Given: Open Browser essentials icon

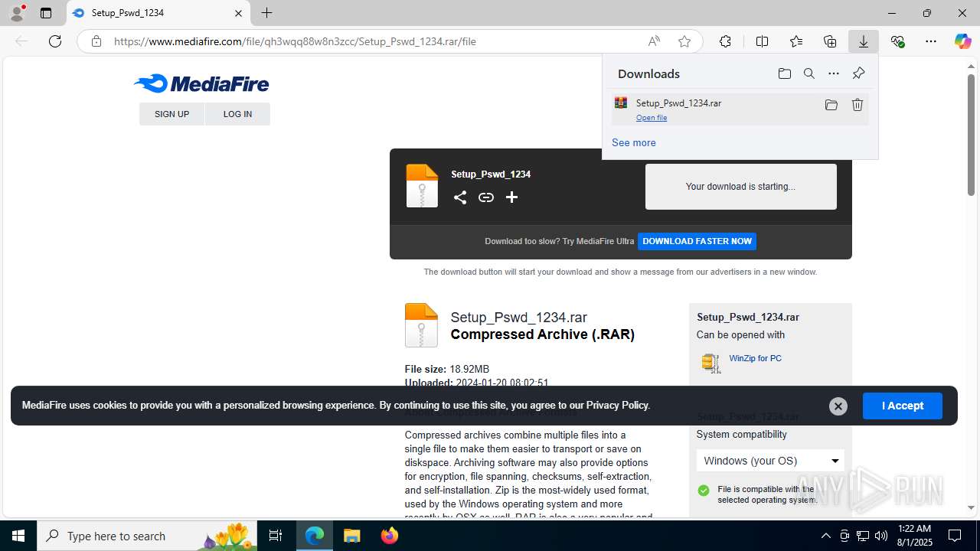Looking at the screenshot, I should click(897, 41).
